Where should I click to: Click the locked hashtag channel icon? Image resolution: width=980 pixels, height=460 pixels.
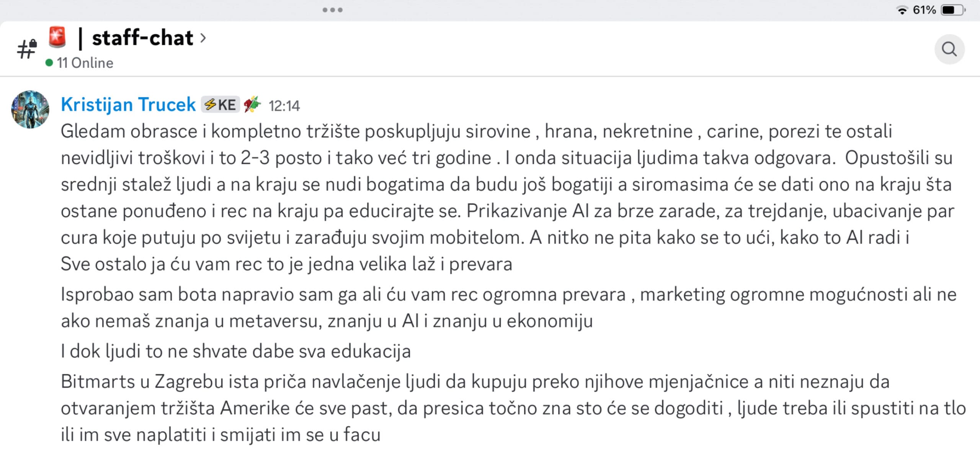pos(27,49)
